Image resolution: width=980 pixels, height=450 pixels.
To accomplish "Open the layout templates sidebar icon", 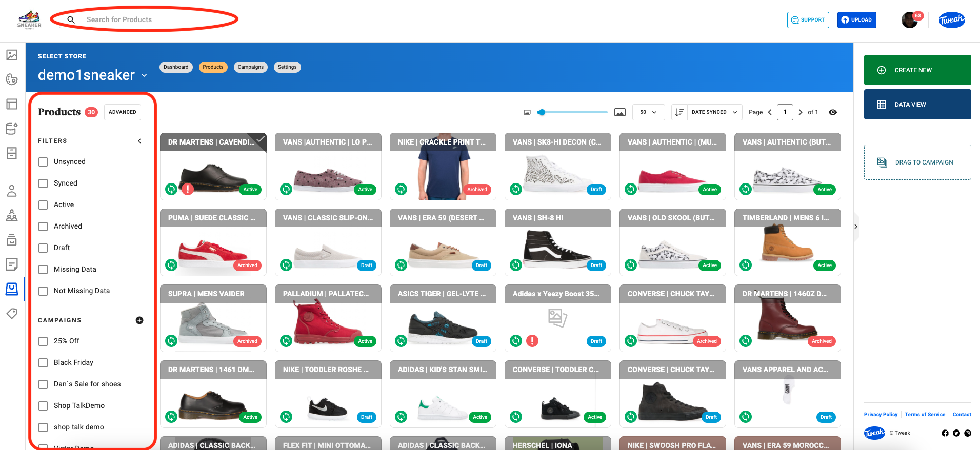I will tap(12, 104).
